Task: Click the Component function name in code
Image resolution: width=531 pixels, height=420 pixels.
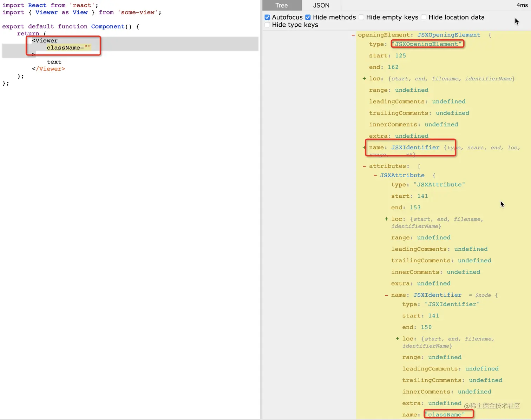Action: [108, 26]
